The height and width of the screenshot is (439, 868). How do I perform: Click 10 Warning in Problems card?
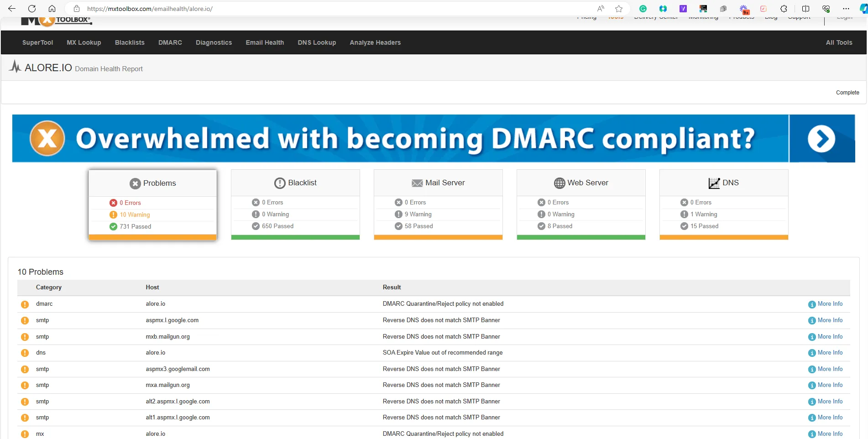[135, 214]
